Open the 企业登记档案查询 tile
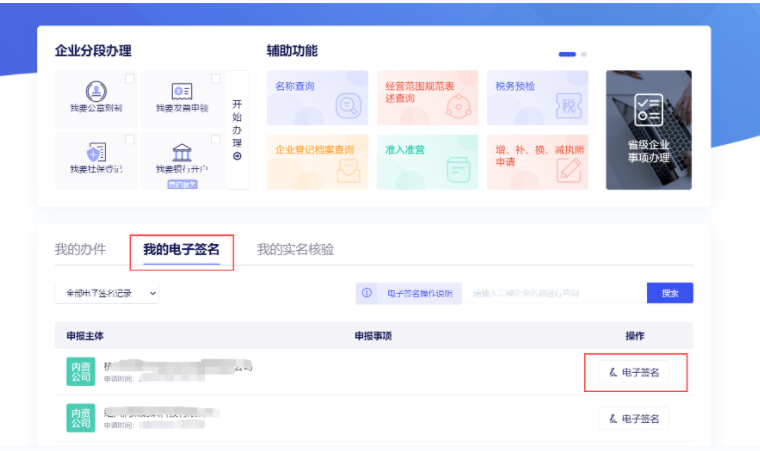 pyautogui.click(x=317, y=161)
